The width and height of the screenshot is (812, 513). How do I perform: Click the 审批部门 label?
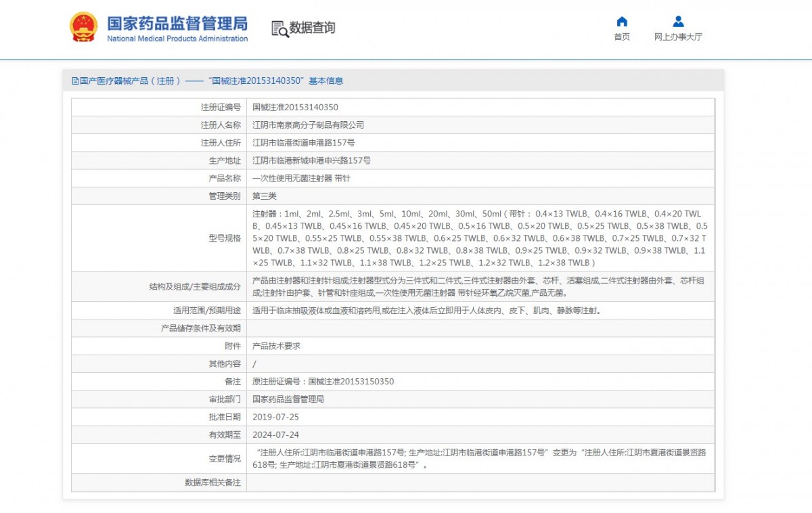(x=225, y=399)
